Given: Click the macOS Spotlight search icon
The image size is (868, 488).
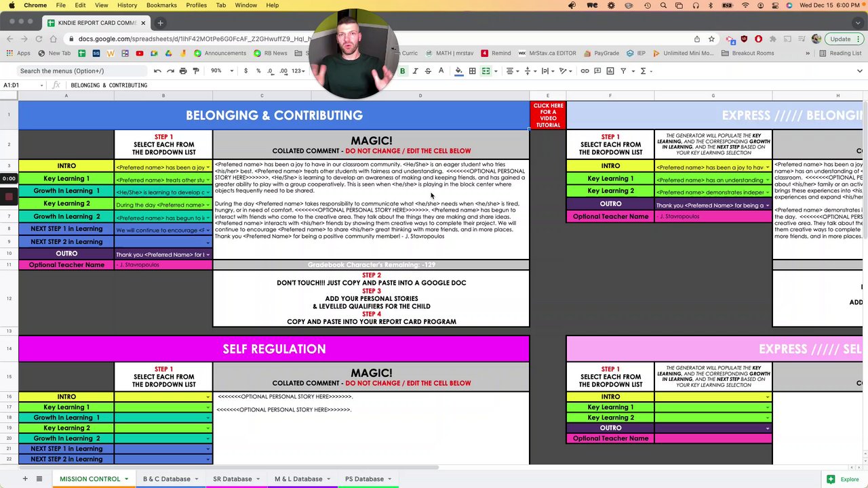Looking at the screenshot, I should (x=663, y=5).
